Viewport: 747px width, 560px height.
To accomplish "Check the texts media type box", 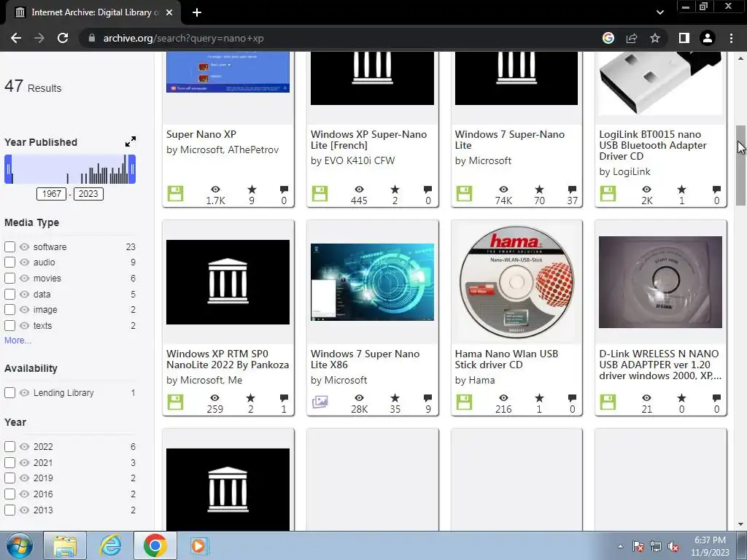I will (9, 326).
